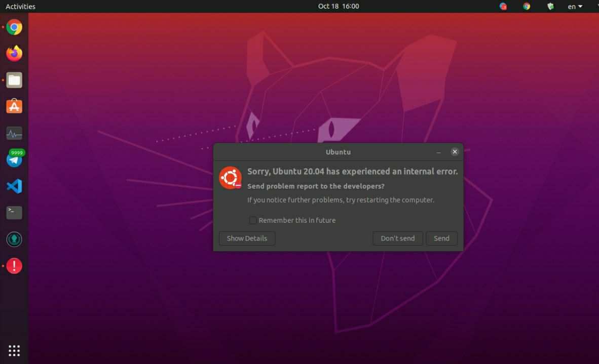The image size is (599, 364).
Task: Launch Firefox from the dock
Action: (14, 54)
